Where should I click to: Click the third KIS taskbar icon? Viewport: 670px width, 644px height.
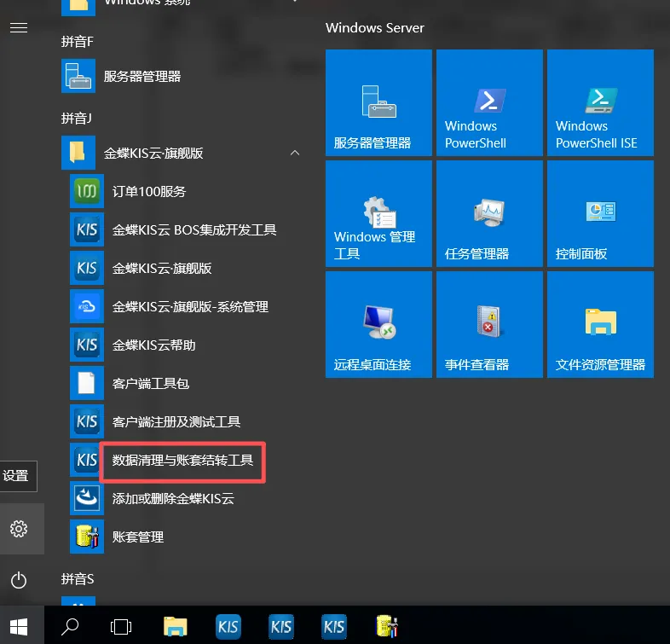click(333, 627)
